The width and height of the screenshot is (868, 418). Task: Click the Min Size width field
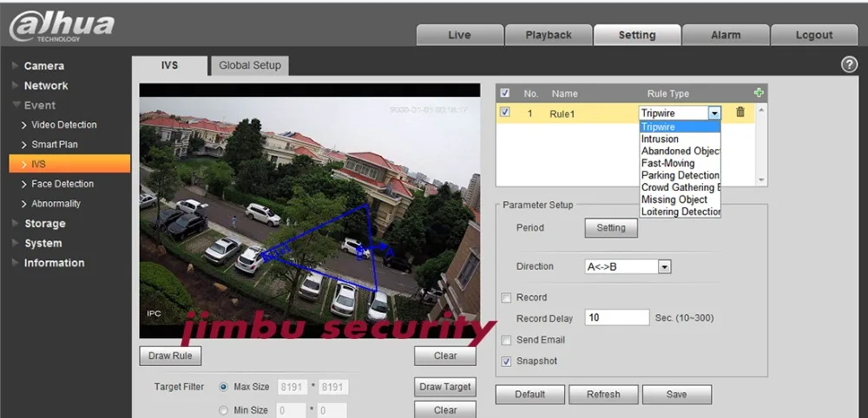coord(292,410)
